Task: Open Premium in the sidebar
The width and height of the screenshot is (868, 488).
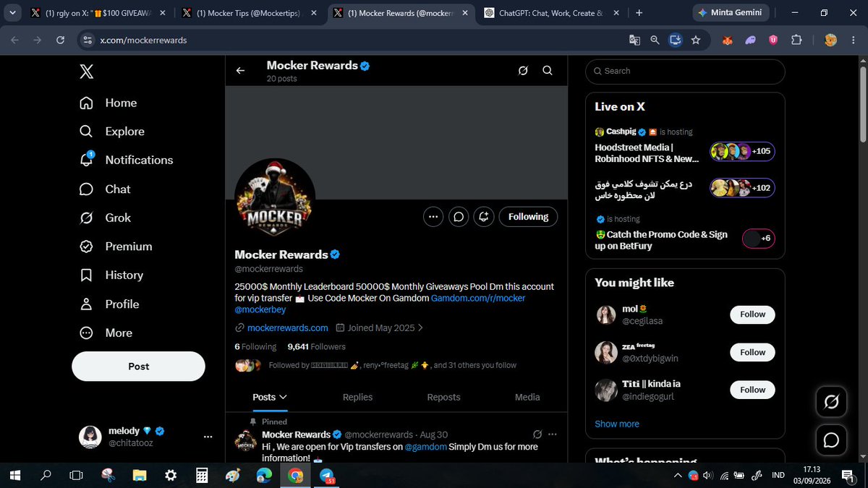Action: point(116,247)
